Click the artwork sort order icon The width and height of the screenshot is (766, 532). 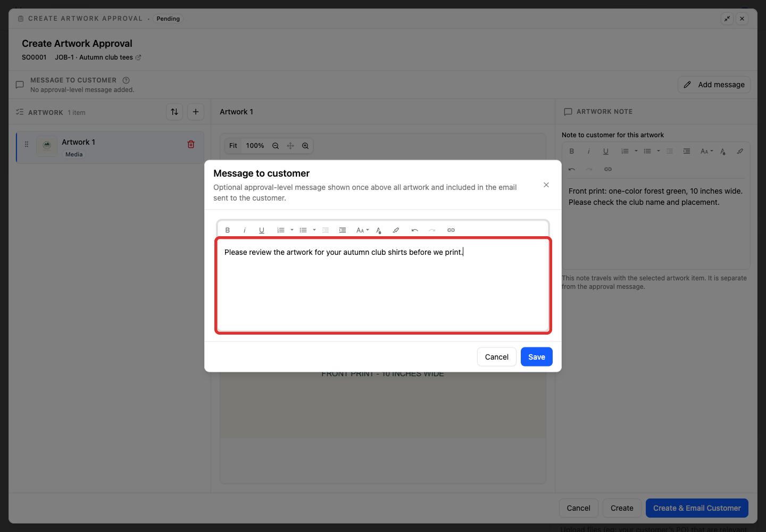tap(174, 112)
